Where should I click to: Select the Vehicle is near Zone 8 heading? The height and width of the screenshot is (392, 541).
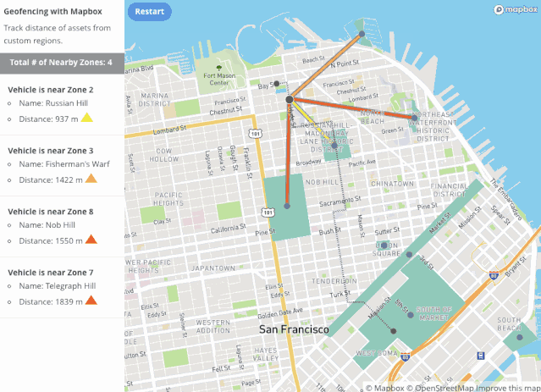click(x=50, y=212)
